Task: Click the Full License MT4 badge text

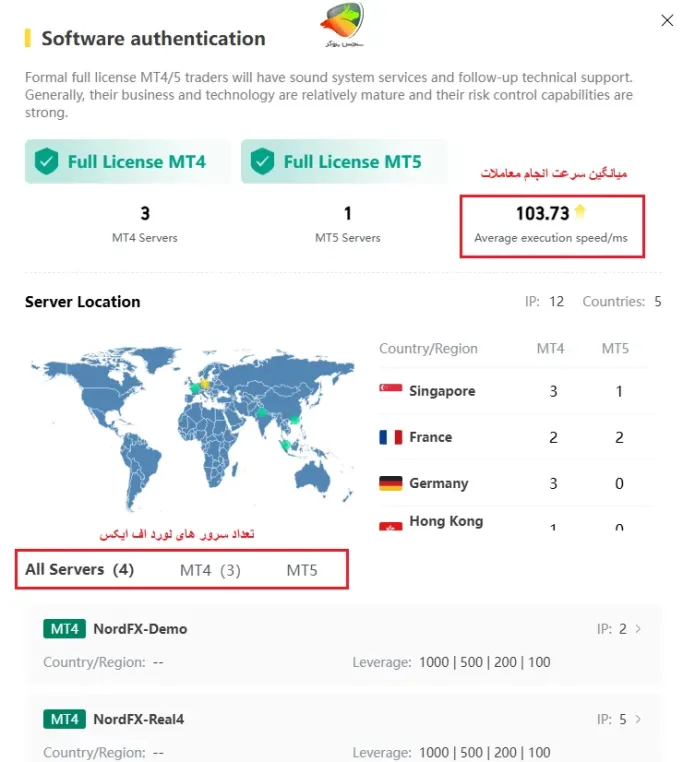Action: tap(137, 161)
